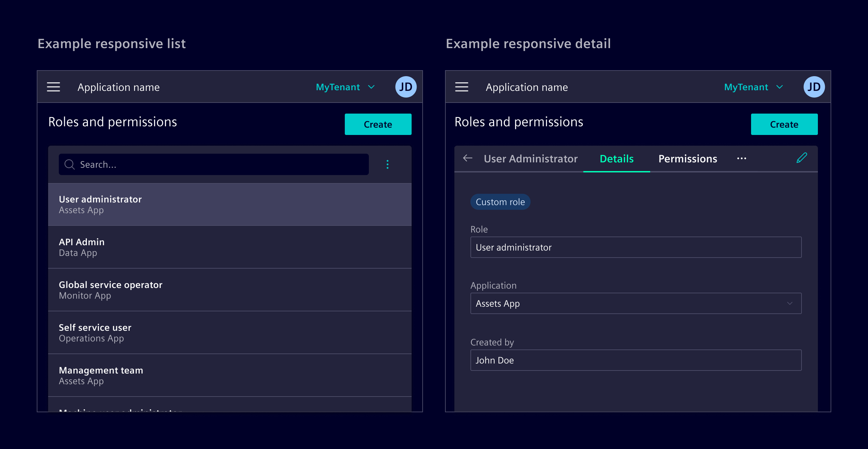Open the ellipsis overflow menu next to Permissions
868x449 pixels.
(x=742, y=159)
